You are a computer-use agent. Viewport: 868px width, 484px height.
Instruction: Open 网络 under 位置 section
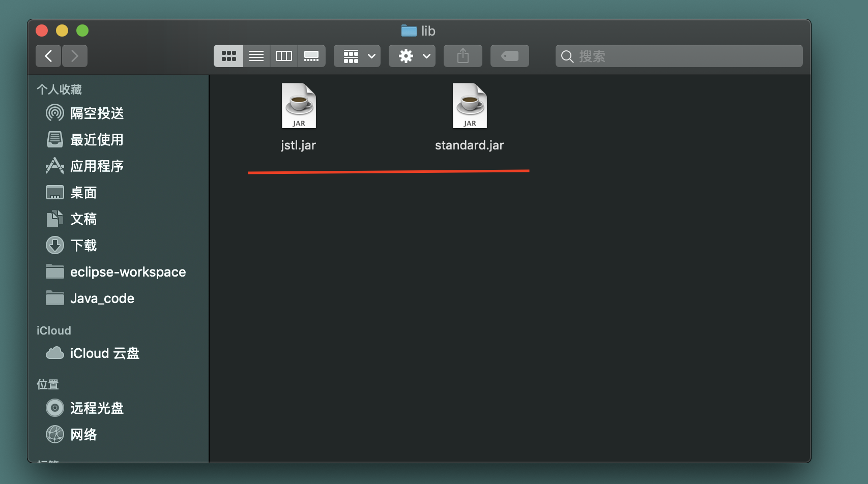coord(83,434)
